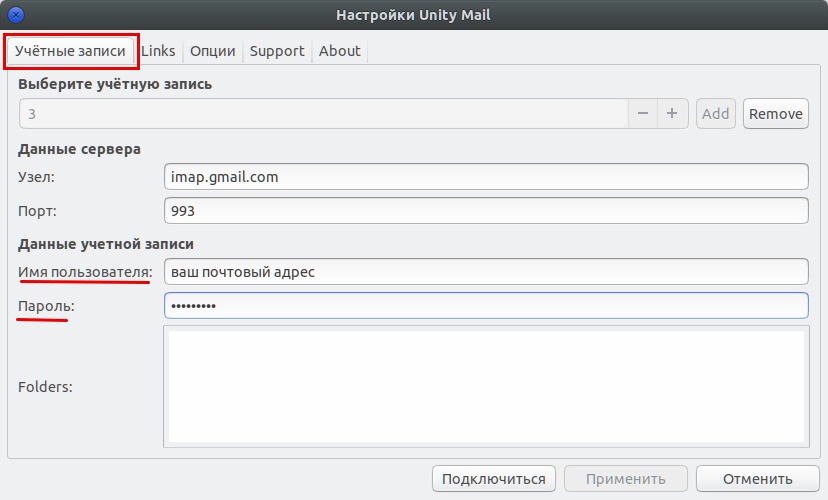The height and width of the screenshot is (500, 828).
Task: Click the Folders: label
Action: tap(45, 387)
